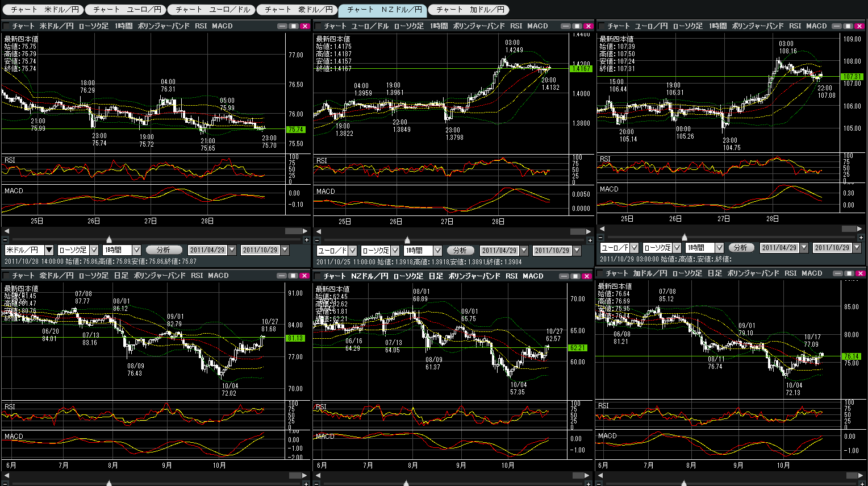Image resolution: width=868 pixels, height=486 pixels.
Task: Click zoom slider handle under USD/JPY chart
Action: click(x=109, y=239)
